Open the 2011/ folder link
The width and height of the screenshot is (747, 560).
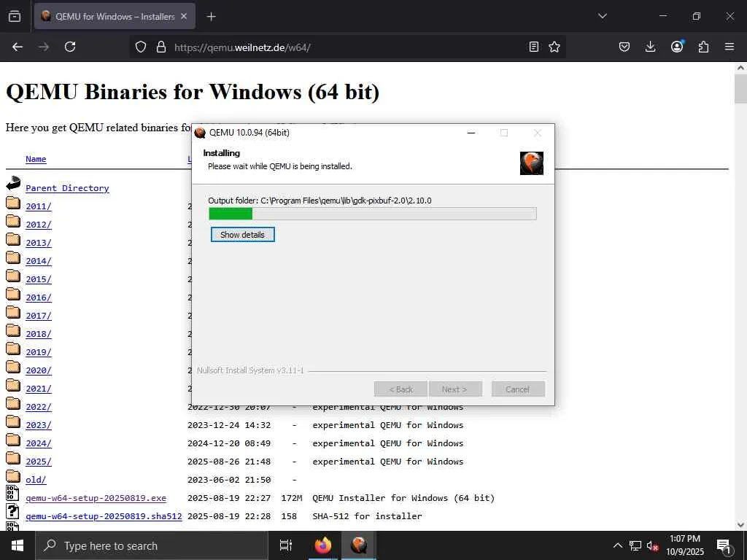(x=39, y=206)
